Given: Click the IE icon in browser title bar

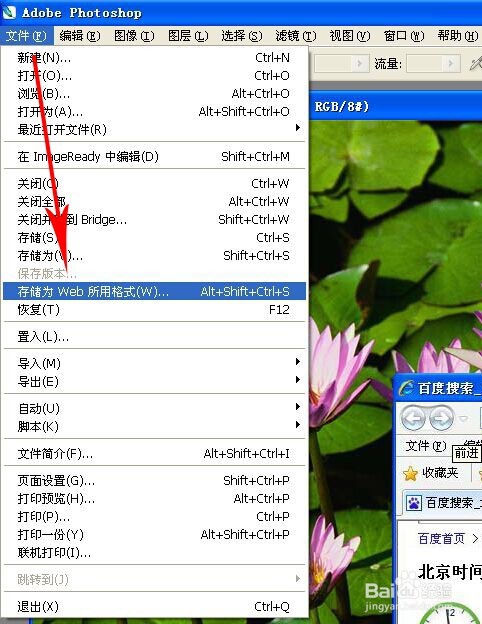Looking at the screenshot, I should (406, 388).
